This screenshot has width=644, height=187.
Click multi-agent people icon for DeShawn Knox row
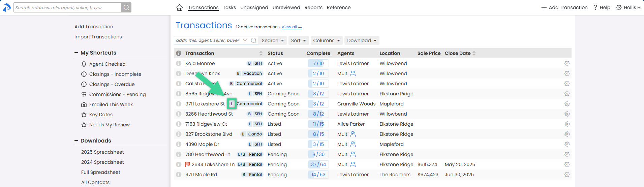(x=353, y=73)
